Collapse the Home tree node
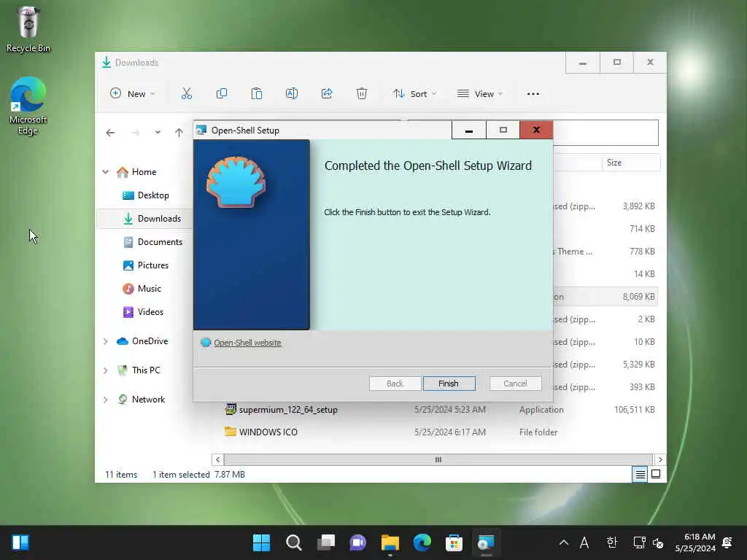Image resolution: width=747 pixels, height=560 pixels. (106, 172)
